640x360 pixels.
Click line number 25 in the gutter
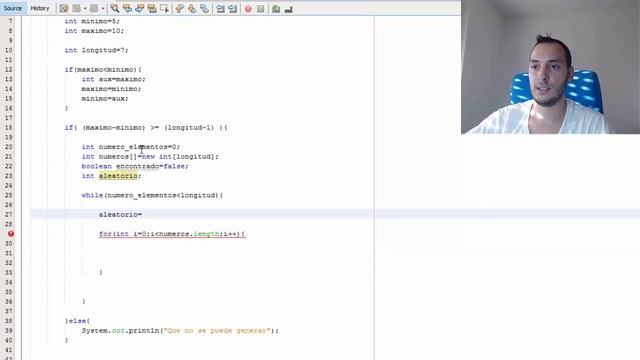click(x=9, y=196)
